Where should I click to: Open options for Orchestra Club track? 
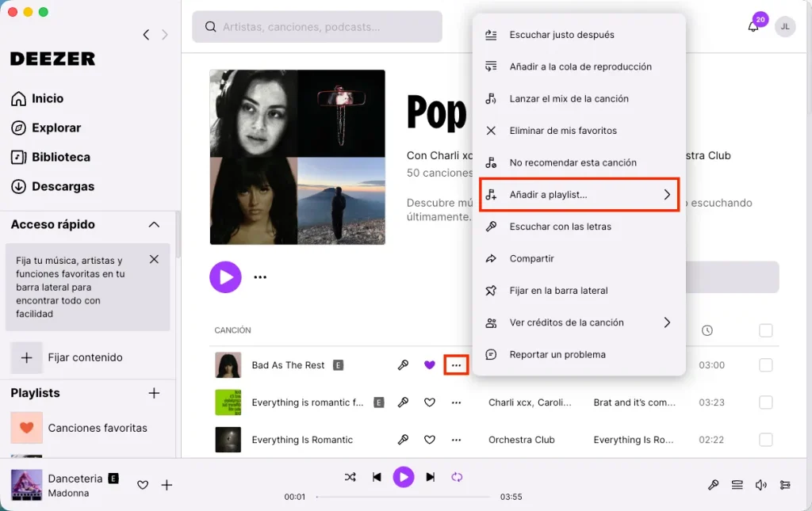click(456, 440)
